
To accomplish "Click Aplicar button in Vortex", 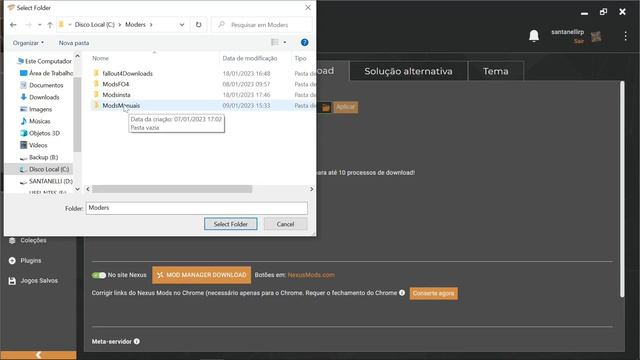I will 345,107.
